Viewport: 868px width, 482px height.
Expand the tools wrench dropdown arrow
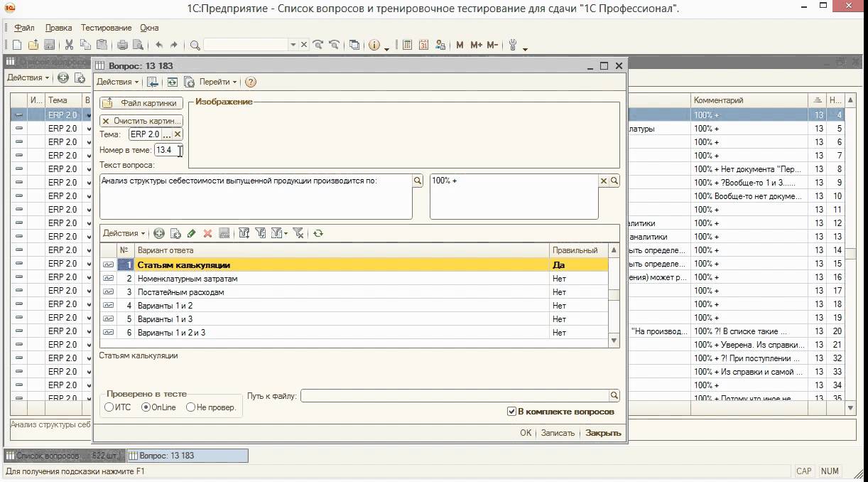point(525,48)
